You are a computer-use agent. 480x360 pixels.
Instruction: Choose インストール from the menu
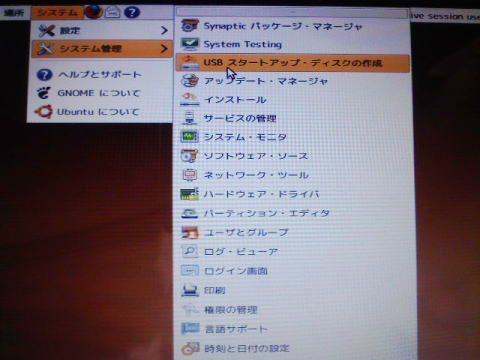pos(293,100)
